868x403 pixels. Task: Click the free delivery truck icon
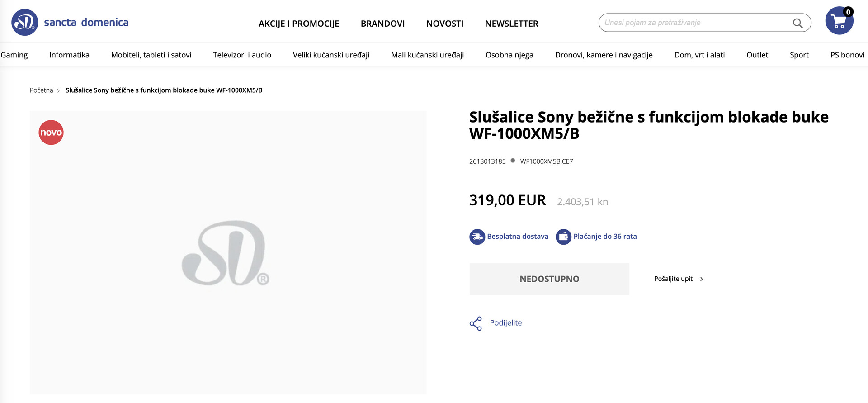(x=477, y=237)
